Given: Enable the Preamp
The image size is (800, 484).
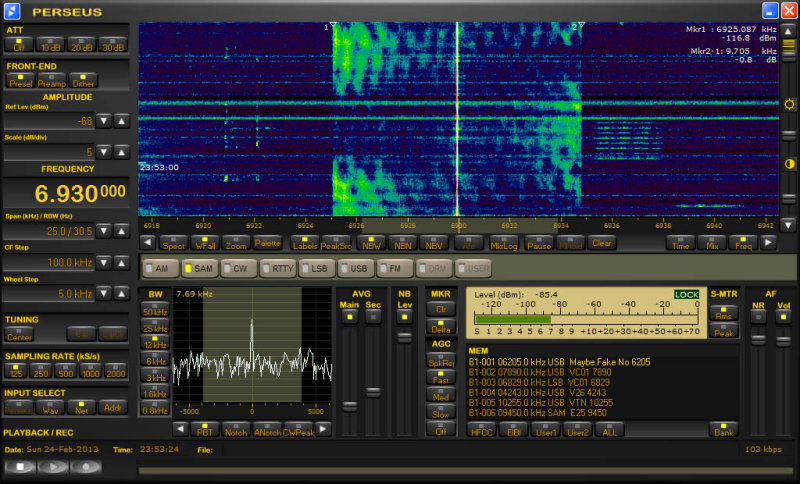Looking at the screenshot, I should pos(52,81).
